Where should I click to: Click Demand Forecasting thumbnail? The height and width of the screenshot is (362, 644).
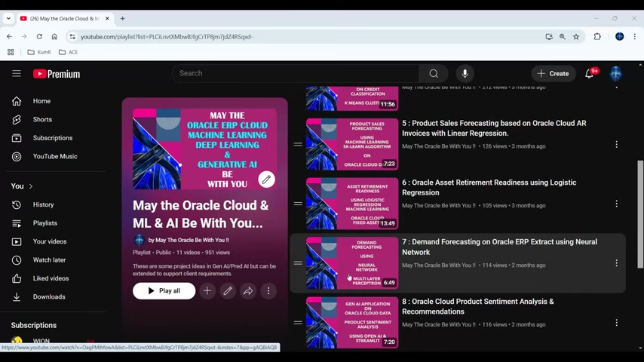[352, 263]
